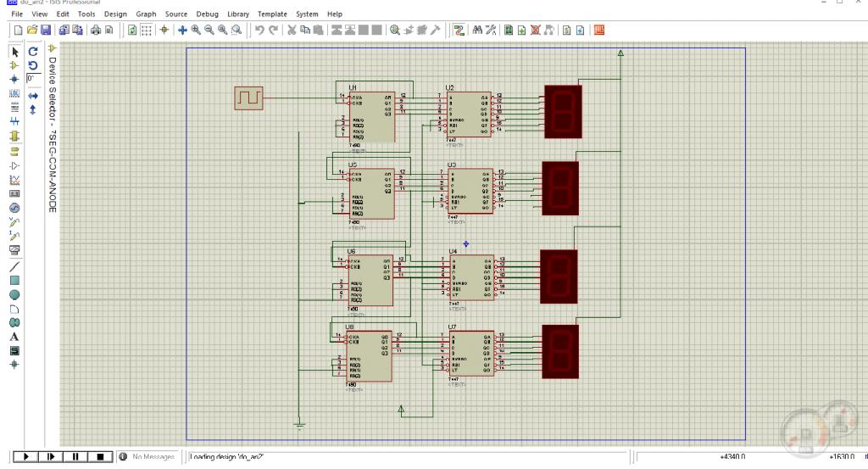Select the Component mode tool
The image size is (868, 469).
14,65
